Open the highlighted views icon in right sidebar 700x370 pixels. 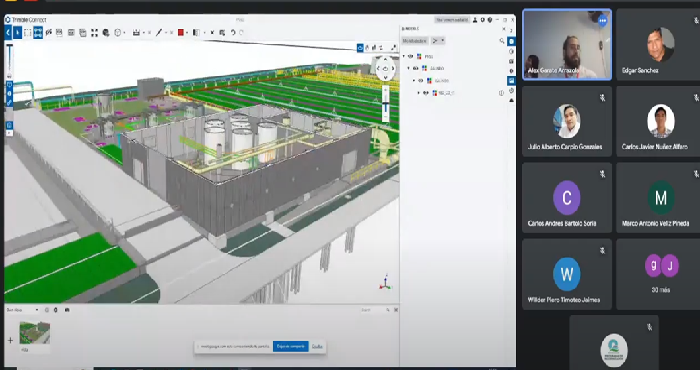click(511, 81)
